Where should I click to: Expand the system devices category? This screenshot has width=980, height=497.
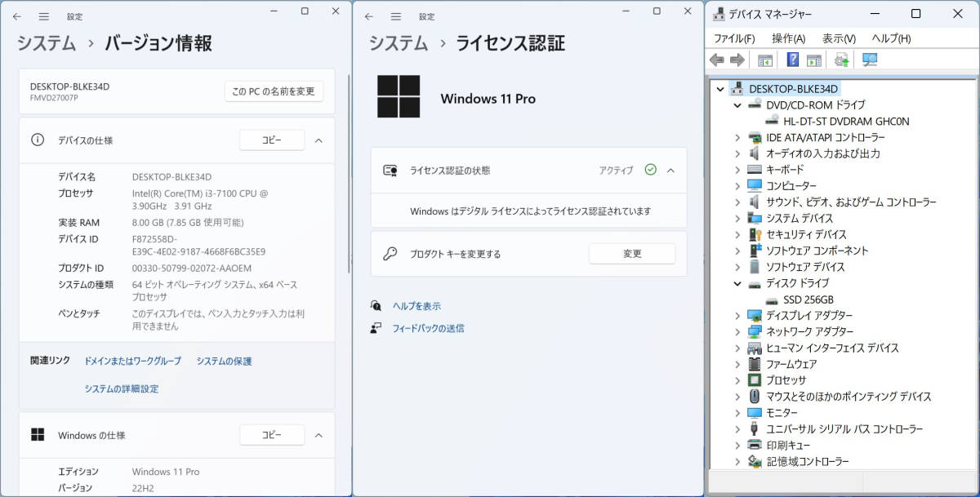[737, 218]
